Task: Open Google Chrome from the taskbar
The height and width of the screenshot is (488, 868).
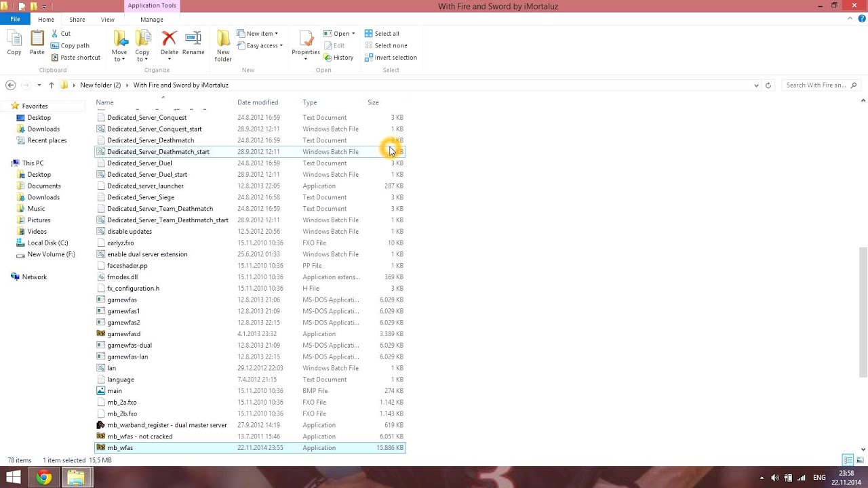Action: point(44,478)
